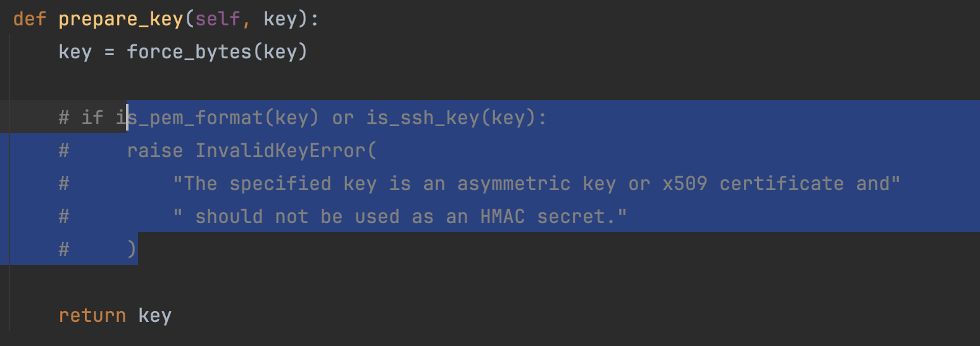Click the self parameter
The image size is (980, 346).
coord(218,19)
